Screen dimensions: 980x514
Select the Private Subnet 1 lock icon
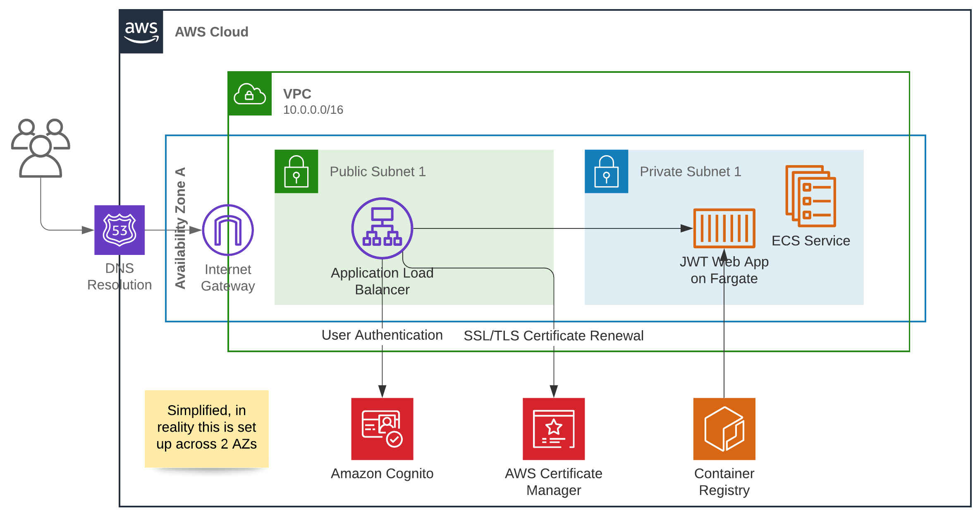coord(606,171)
